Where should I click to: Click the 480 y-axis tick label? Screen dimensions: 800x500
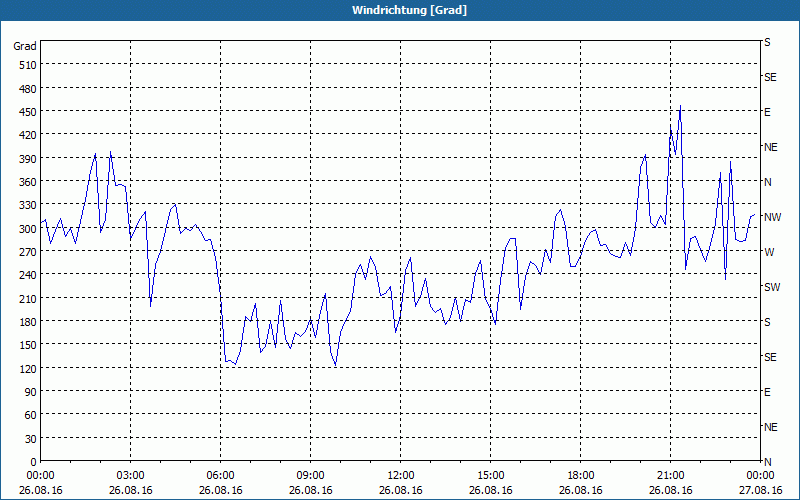click(x=28, y=89)
